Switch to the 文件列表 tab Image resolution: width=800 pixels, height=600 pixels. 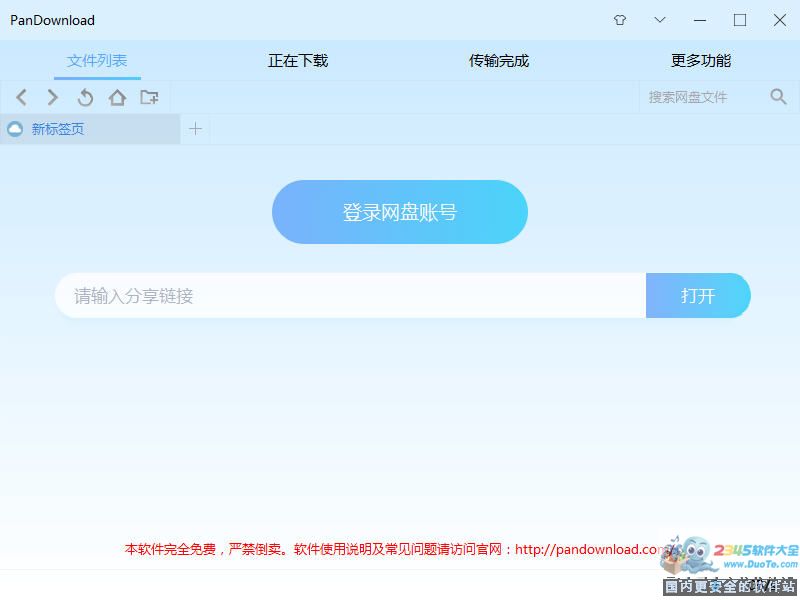97,61
